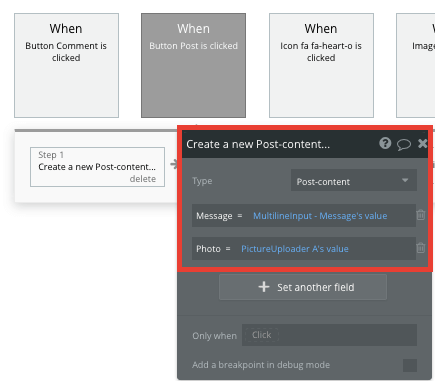This screenshot has width=435, height=381.
Task: Open help for Create a new Post-content
Action: point(385,143)
